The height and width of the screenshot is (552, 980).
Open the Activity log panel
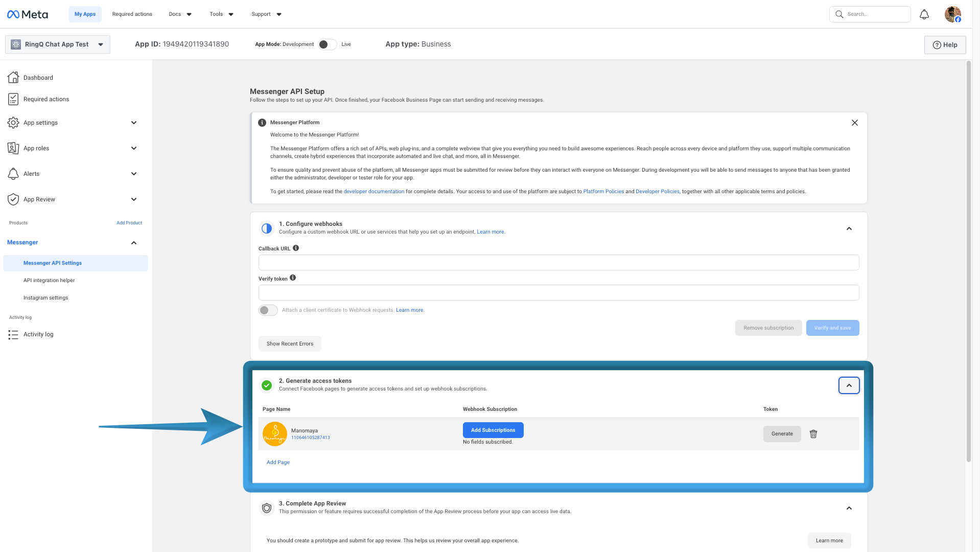pos(38,334)
